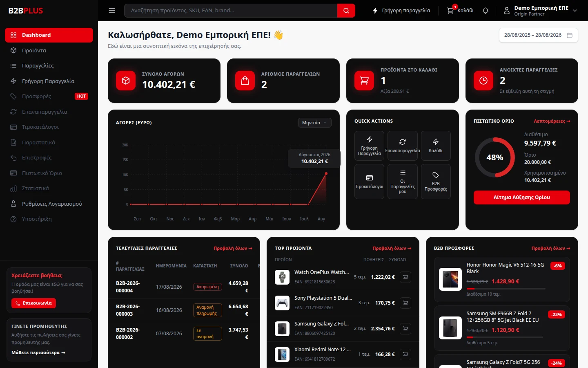Click the Honor Magic V6 stock bar
This screenshot has width=588, height=368.
pyautogui.click(x=506, y=289)
